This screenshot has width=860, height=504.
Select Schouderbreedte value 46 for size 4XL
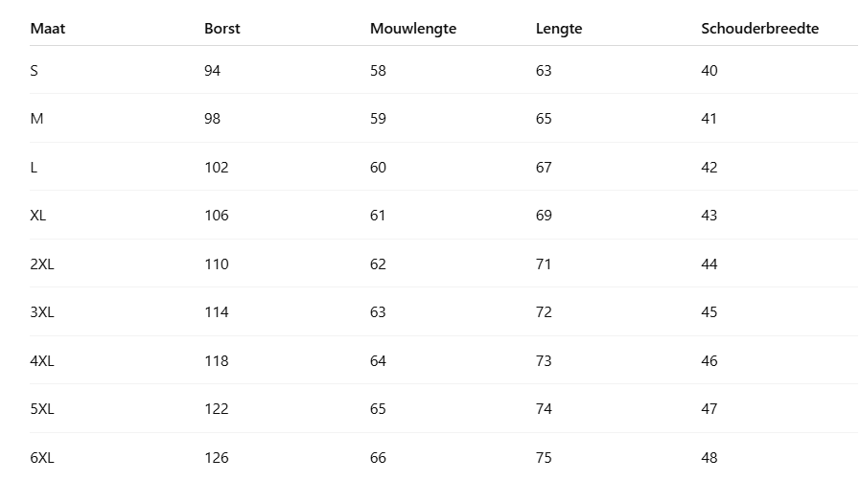709,361
